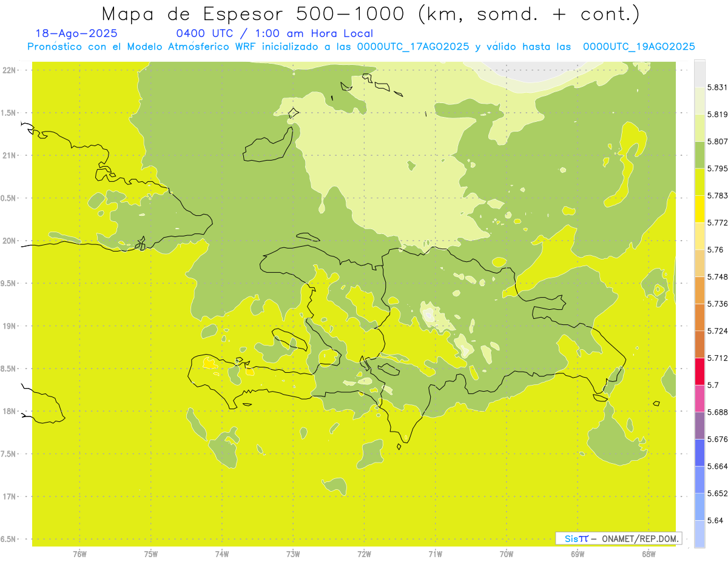Select the purple swatch in the color legend

tap(699, 426)
